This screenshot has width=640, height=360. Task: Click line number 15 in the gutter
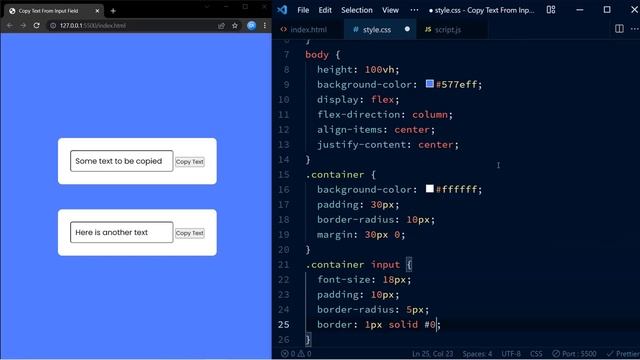tap(284, 175)
